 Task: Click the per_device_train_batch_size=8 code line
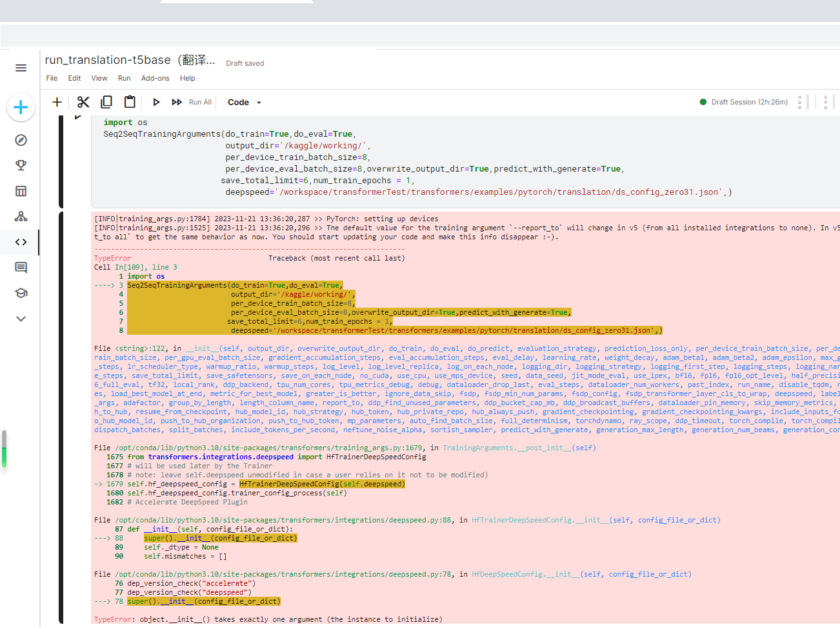coord(297,157)
